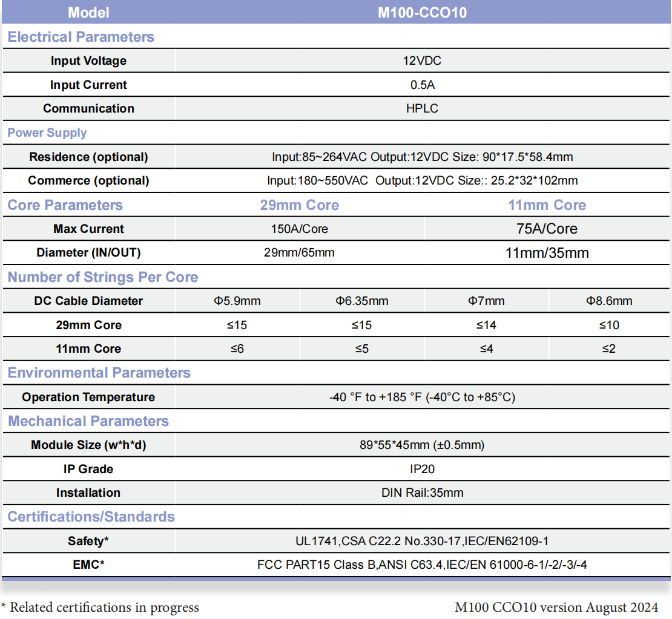Image resolution: width=672 pixels, height=619 pixels.
Task: Click the Commerce (optional) power supply specs
Action: [422, 180]
